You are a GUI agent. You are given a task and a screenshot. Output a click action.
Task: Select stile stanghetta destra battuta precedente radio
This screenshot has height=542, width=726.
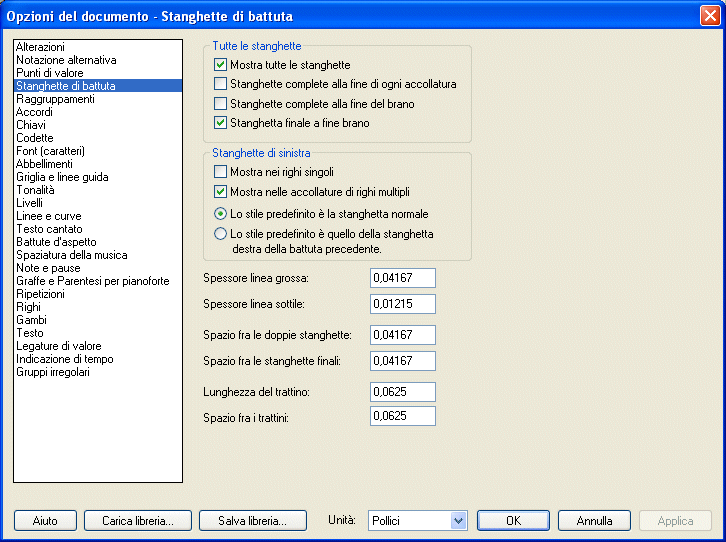220,234
